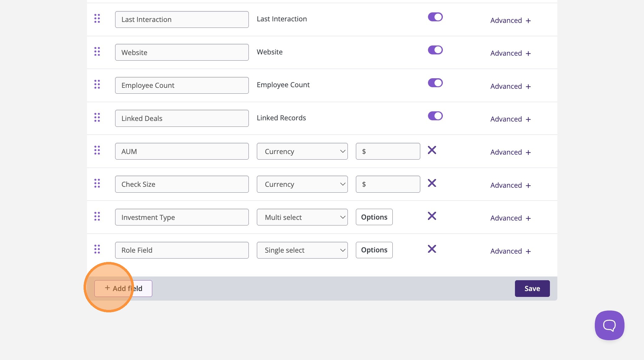Edit the AUM currency symbol input

[x=388, y=152]
